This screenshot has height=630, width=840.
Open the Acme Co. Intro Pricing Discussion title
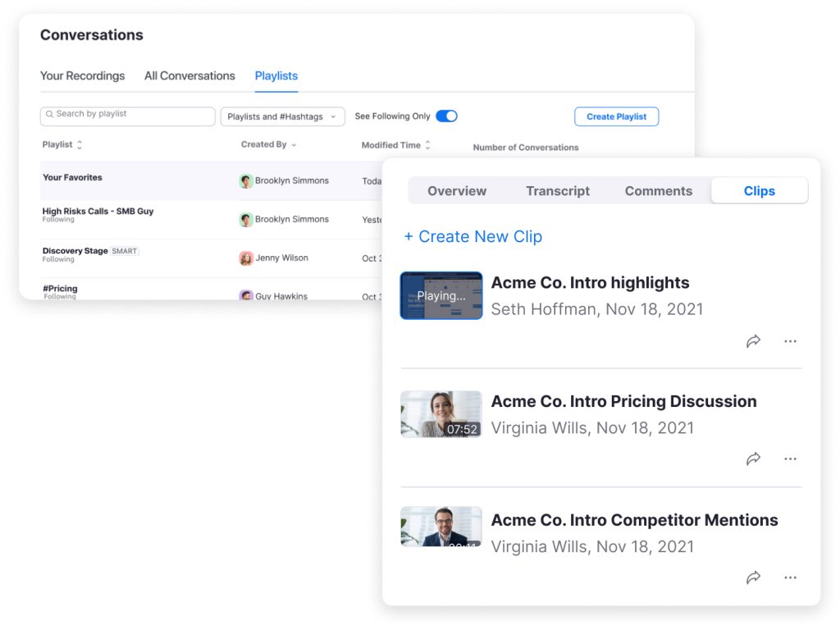pos(624,401)
